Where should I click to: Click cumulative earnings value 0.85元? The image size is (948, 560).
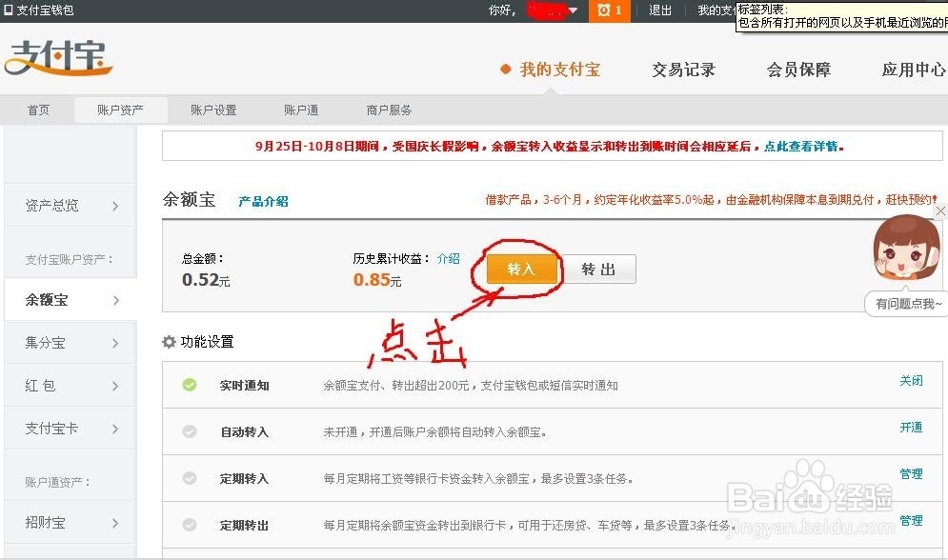tap(377, 280)
